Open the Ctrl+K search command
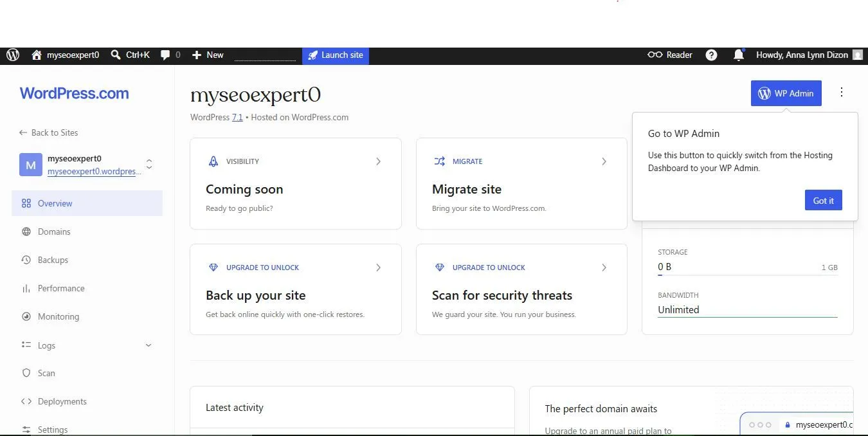This screenshot has height=436, width=868. pyautogui.click(x=131, y=55)
